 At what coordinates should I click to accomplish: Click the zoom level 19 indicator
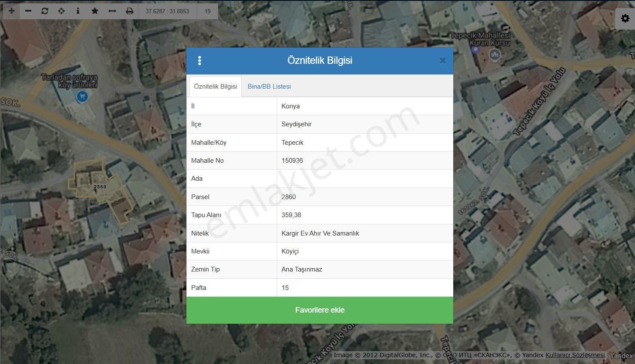pos(207,11)
